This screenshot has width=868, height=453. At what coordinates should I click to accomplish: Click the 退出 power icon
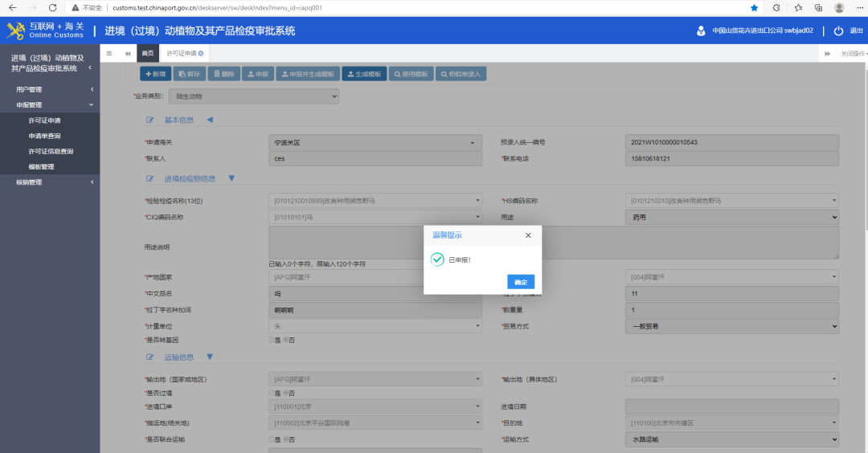838,31
